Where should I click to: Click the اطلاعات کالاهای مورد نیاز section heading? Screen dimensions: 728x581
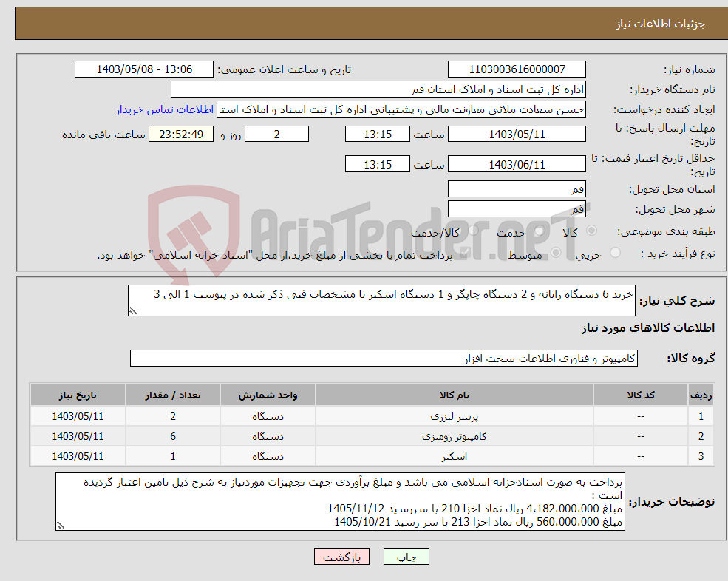click(648, 328)
